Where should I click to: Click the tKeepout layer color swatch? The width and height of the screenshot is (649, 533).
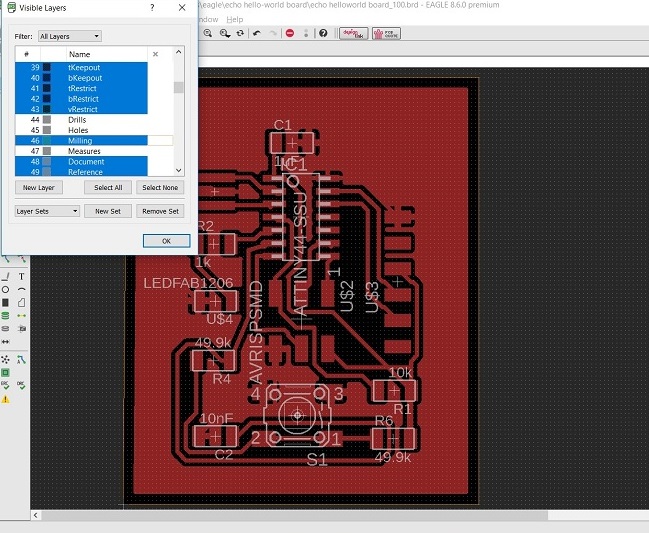(47, 67)
